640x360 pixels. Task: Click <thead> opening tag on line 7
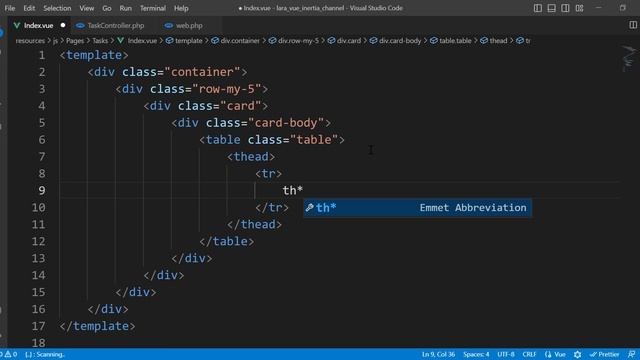coord(251,157)
